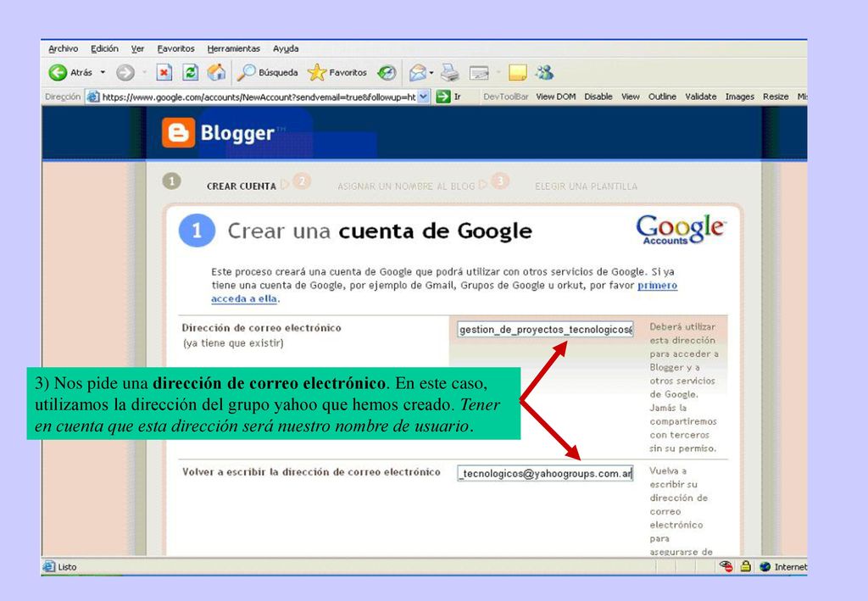Expand the forward button dropdown arrow
This screenshot has height=601, width=868.
144,73
